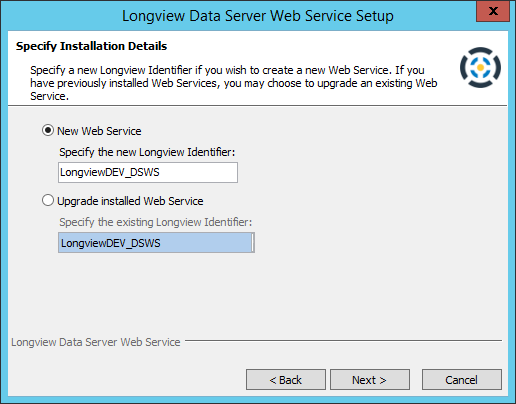
Task: Cancel the web service setup
Action: click(x=462, y=379)
